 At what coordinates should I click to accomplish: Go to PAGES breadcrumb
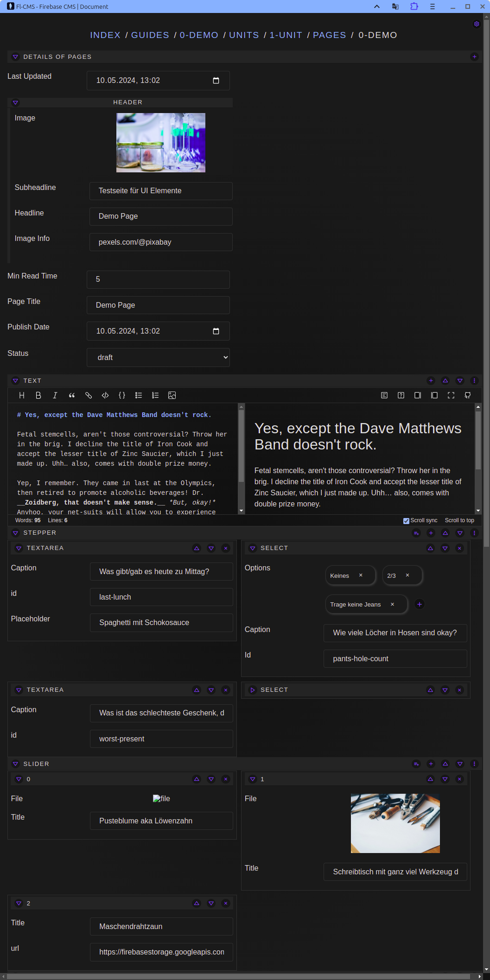pyautogui.click(x=330, y=35)
